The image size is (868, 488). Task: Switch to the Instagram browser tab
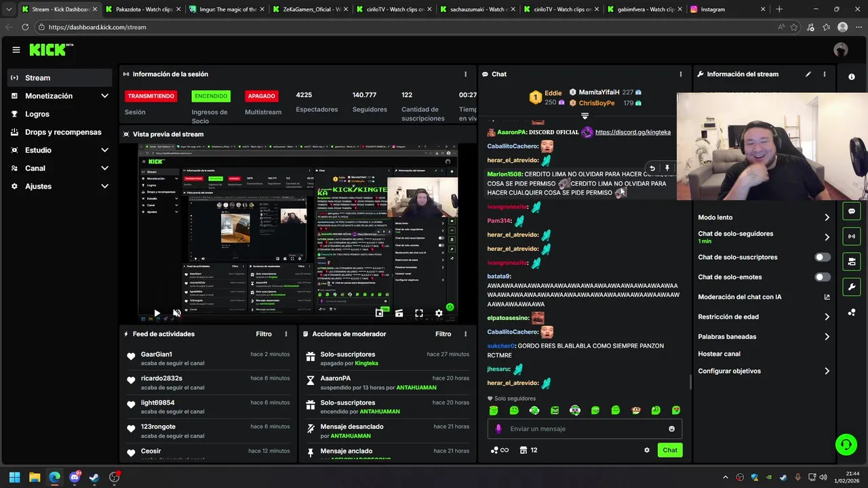[x=728, y=9]
